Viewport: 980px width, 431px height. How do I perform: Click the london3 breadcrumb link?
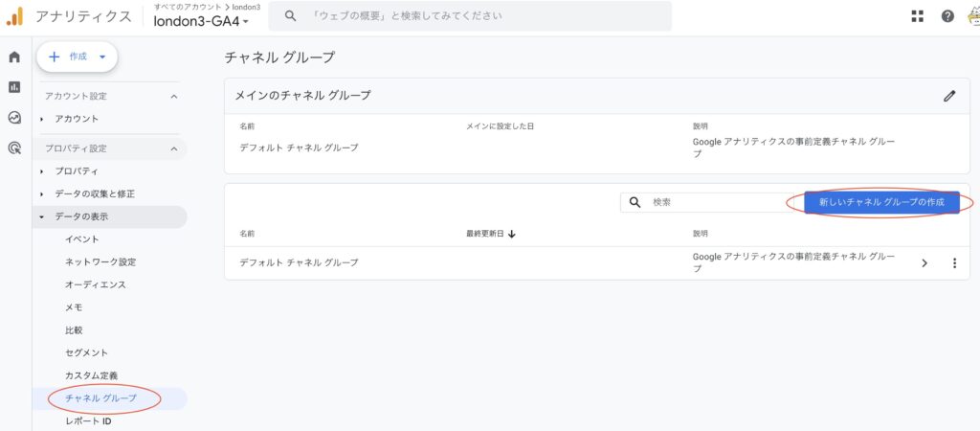[x=245, y=7]
